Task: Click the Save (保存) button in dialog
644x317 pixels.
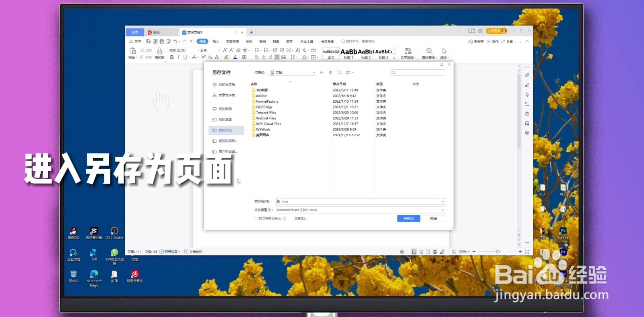Action: click(x=409, y=218)
